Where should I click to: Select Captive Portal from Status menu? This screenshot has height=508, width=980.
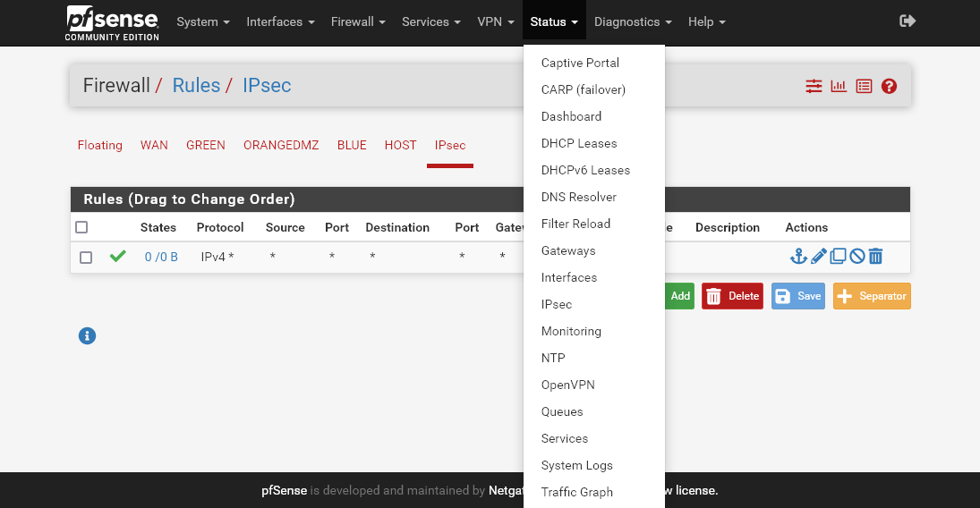coord(593,63)
